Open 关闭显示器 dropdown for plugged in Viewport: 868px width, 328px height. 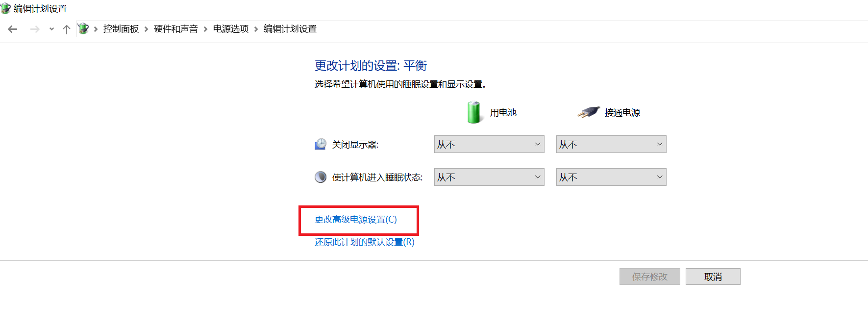pos(611,144)
